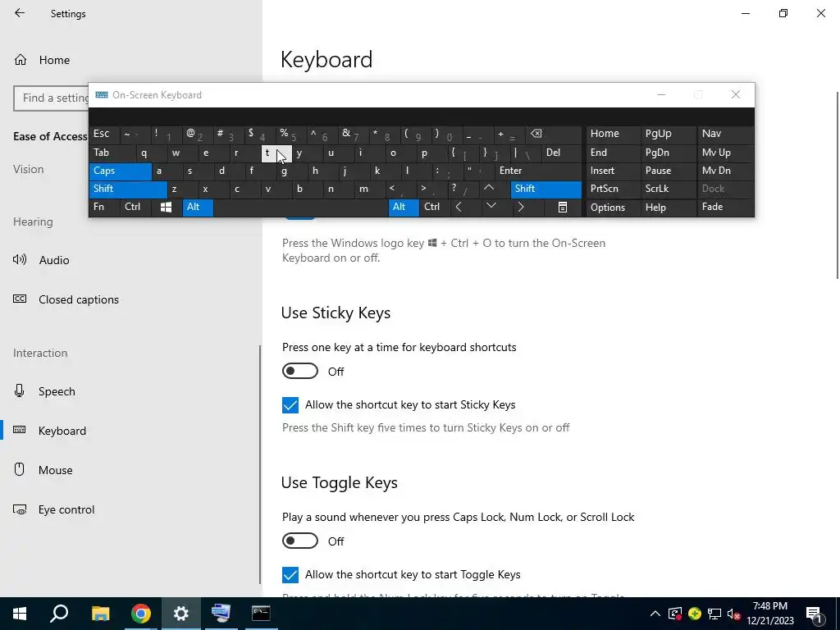
Task: Open Command Prompt from taskbar
Action: [261, 614]
